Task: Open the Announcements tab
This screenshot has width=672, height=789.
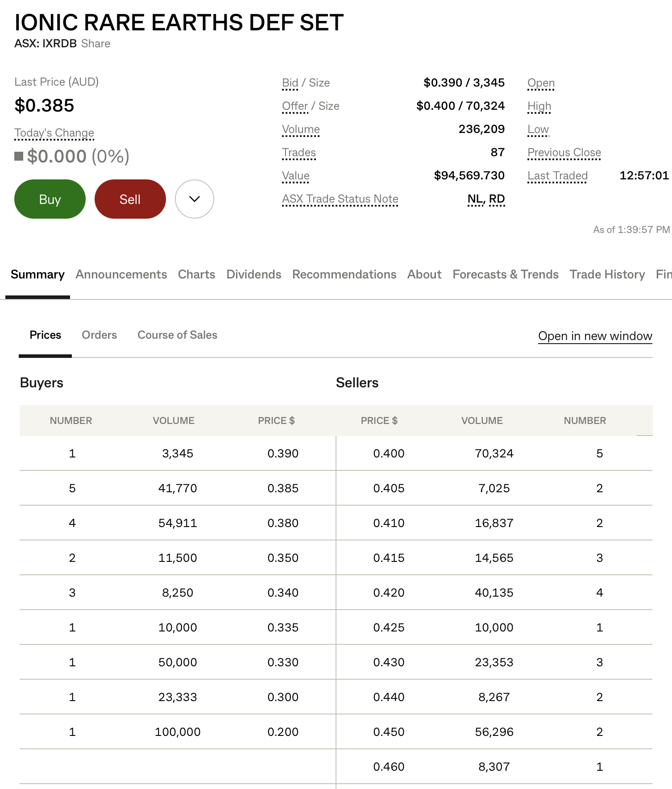Action: 121,274
